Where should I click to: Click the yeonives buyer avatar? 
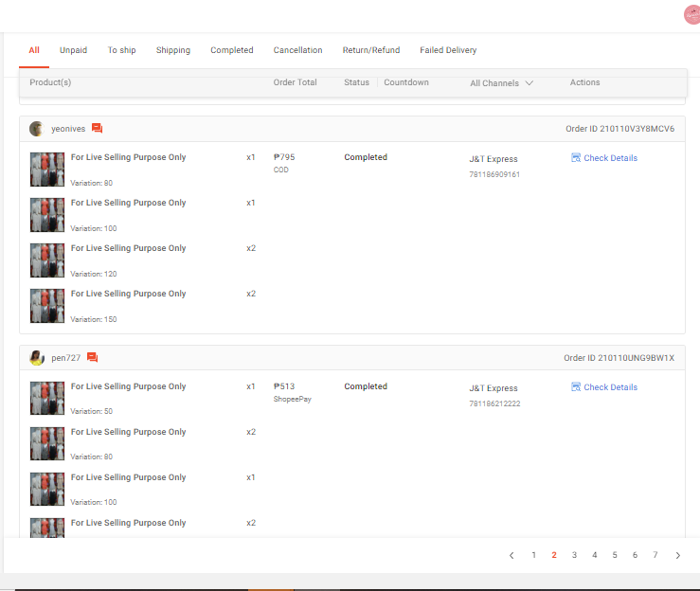36,129
